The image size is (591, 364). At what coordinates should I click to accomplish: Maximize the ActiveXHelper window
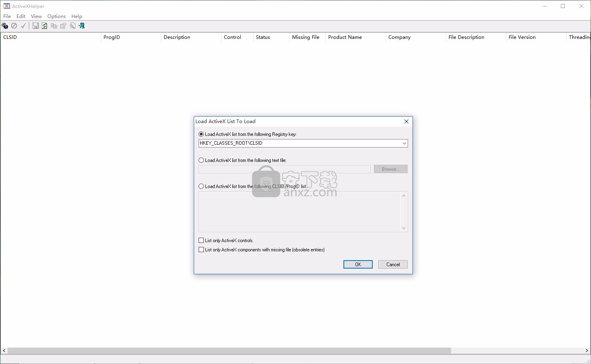[x=563, y=6]
